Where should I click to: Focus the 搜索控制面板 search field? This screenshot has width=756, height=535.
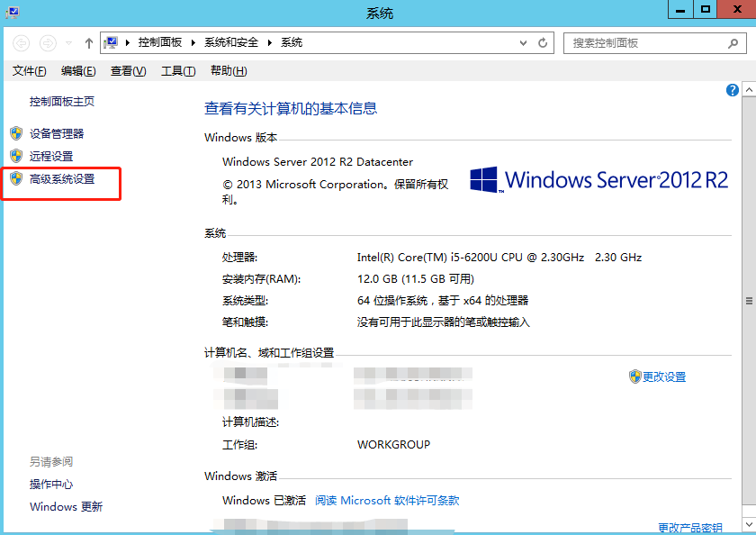[x=655, y=43]
